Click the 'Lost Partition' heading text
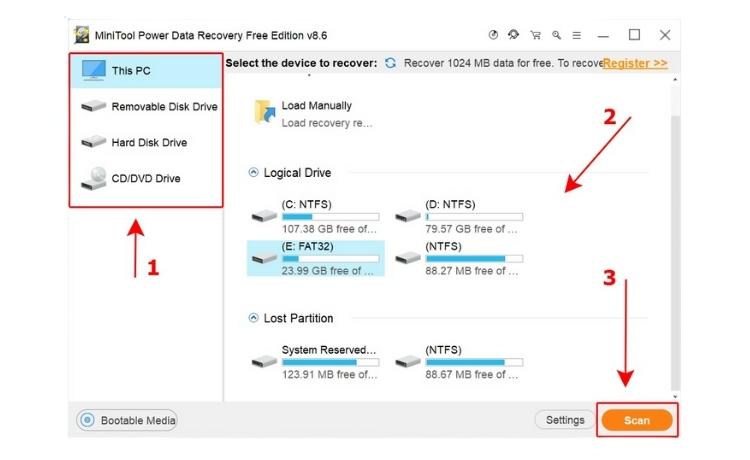Image resolution: width=750 pixels, height=460 pixels. coord(298,318)
